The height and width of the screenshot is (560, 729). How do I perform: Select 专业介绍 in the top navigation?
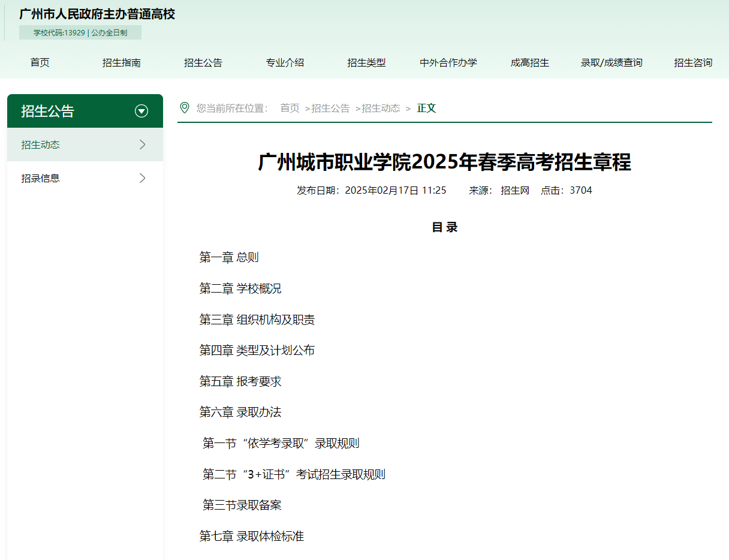[284, 62]
